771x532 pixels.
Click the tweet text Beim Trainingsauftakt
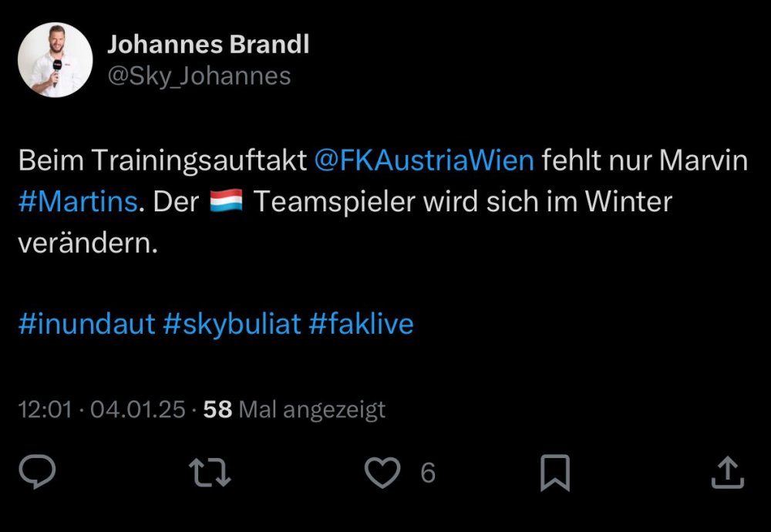163,160
